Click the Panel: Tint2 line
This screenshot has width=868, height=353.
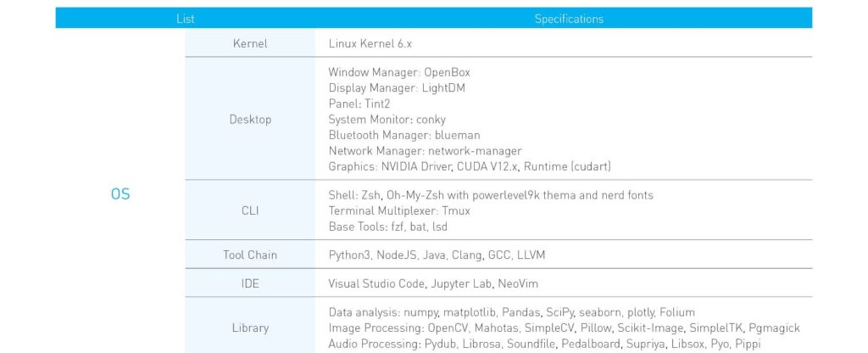click(359, 104)
